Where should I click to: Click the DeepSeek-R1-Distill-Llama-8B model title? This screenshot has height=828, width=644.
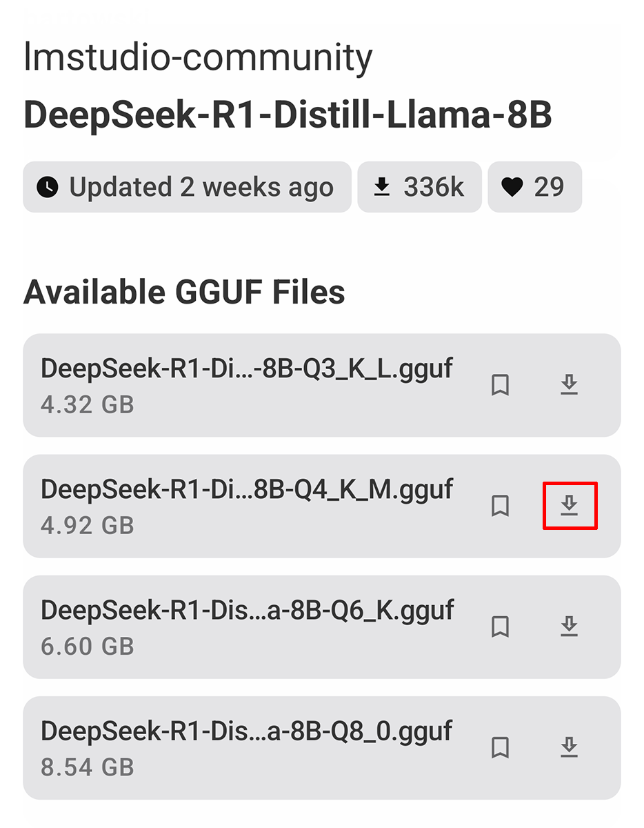coord(288,116)
